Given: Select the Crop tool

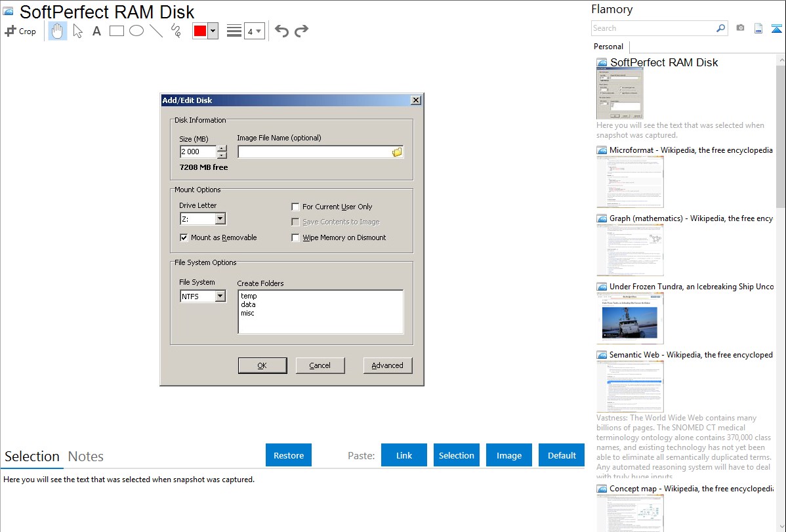Looking at the screenshot, I should click(20, 31).
